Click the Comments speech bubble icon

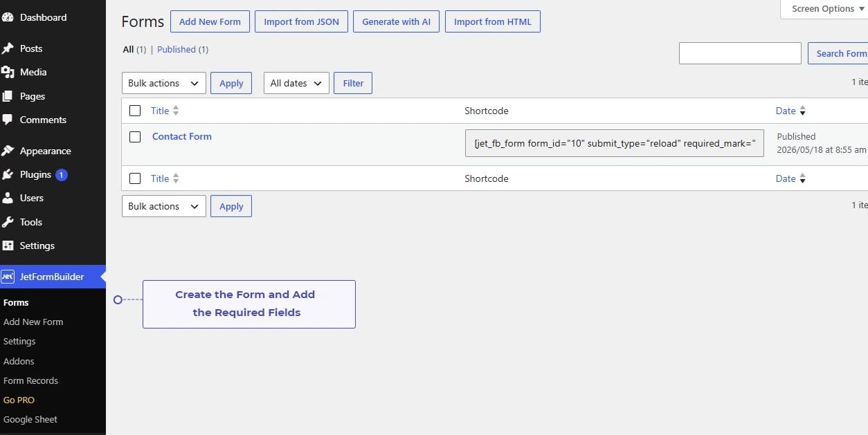[x=8, y=120]
